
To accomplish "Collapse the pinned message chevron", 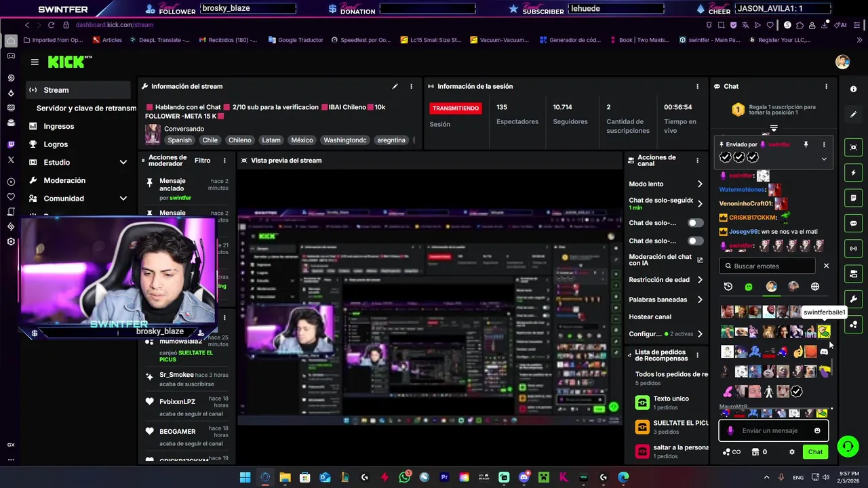I will (824, 159).
